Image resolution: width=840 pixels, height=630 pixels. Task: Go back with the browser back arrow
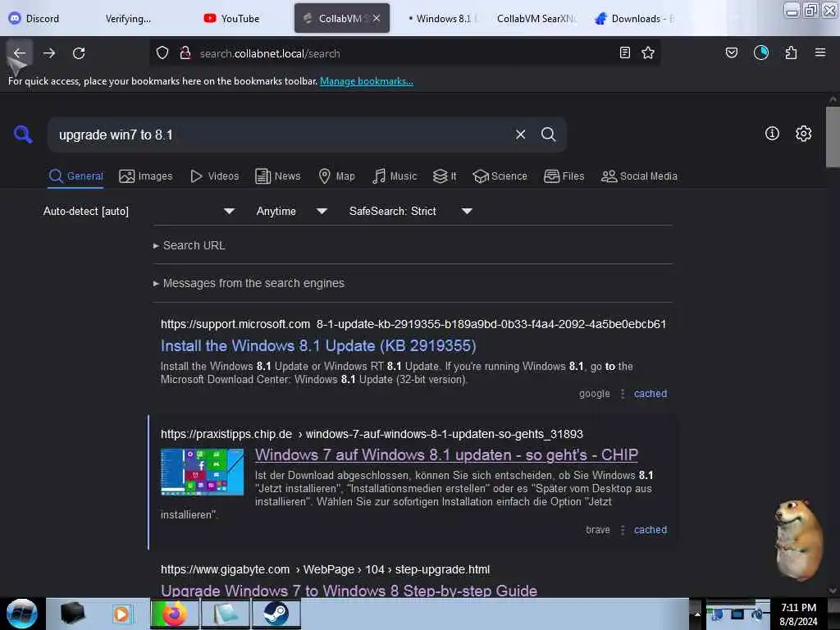tap(20, 53)
